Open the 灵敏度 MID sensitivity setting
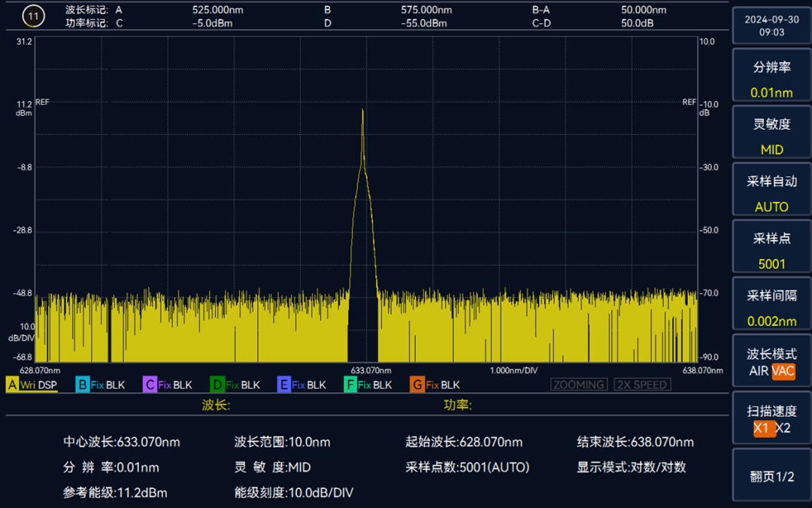 (x=771, y=133)
